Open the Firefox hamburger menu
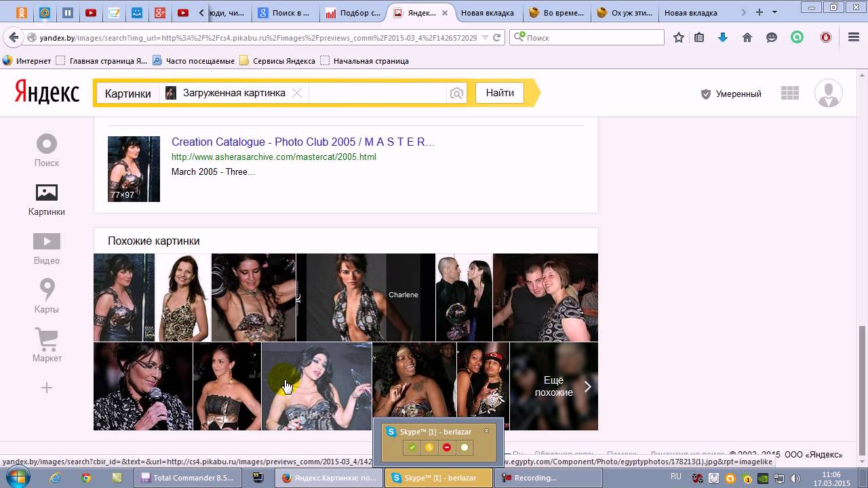The image size is (868, 488). pos(854,38)
